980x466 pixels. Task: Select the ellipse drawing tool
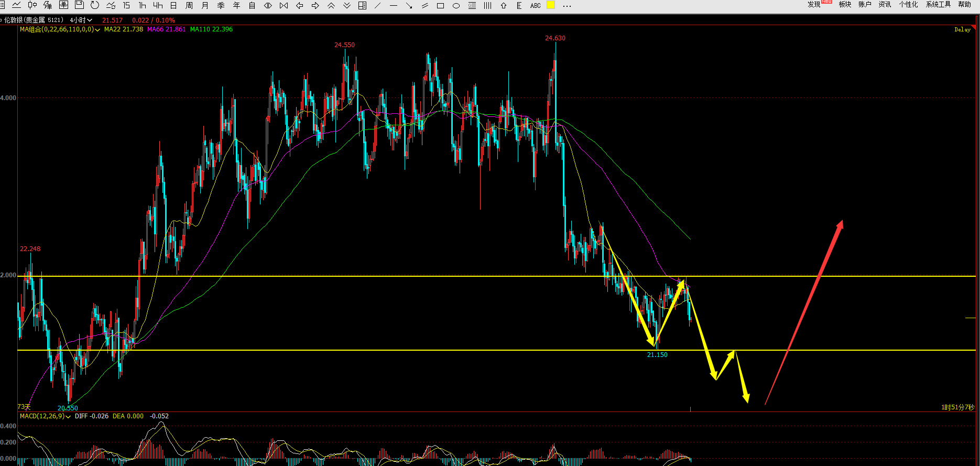click(x=456, y=6)
